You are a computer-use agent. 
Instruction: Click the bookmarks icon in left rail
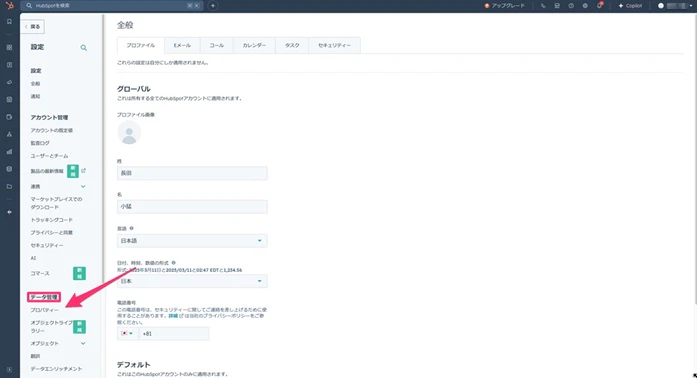click(x=9, y=21)
